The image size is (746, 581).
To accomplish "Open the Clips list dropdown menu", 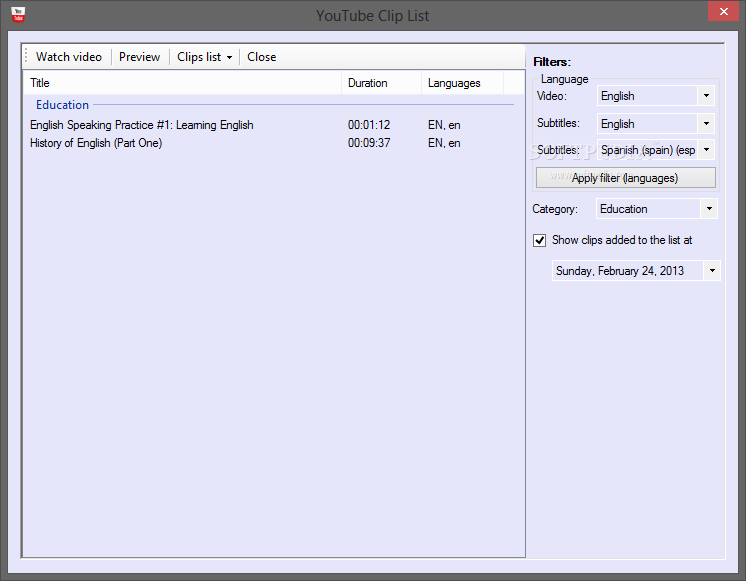I will click(205, 57).
